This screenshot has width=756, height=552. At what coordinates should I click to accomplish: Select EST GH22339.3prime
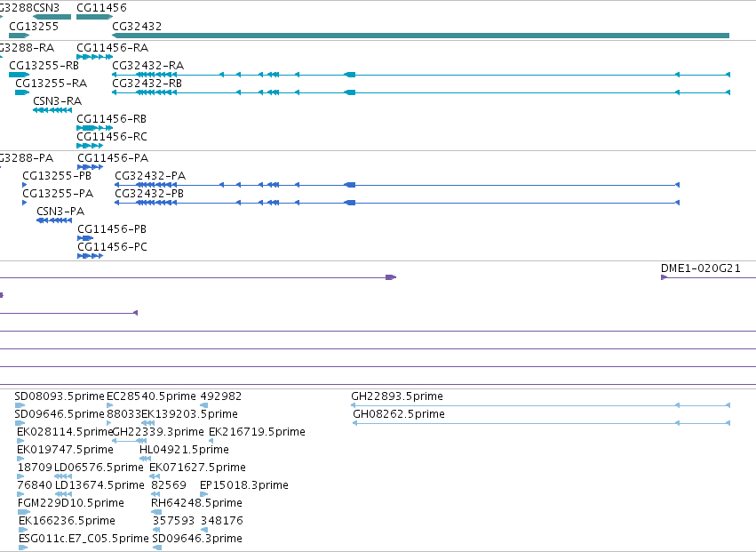pyautogui.click(x=129, y=441)
